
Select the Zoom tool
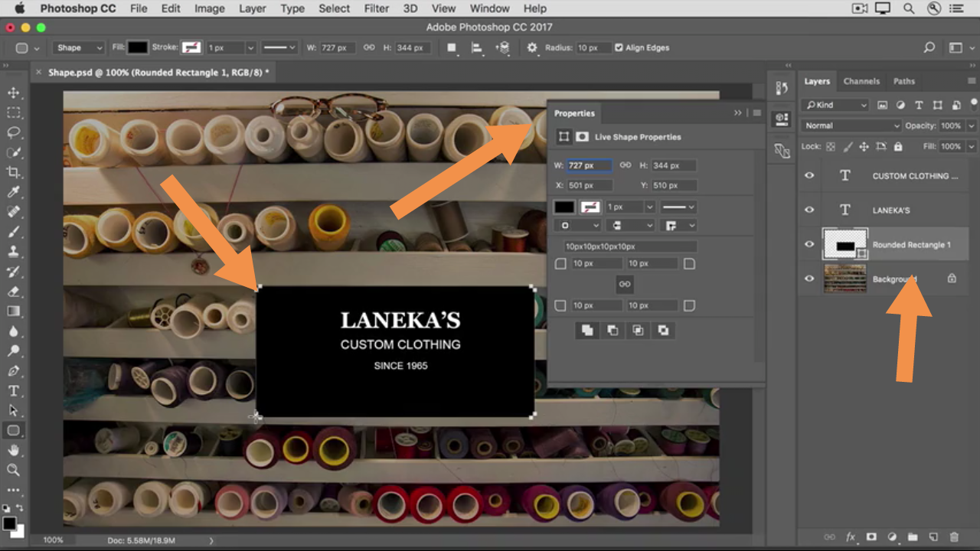(x=13, y=470)
